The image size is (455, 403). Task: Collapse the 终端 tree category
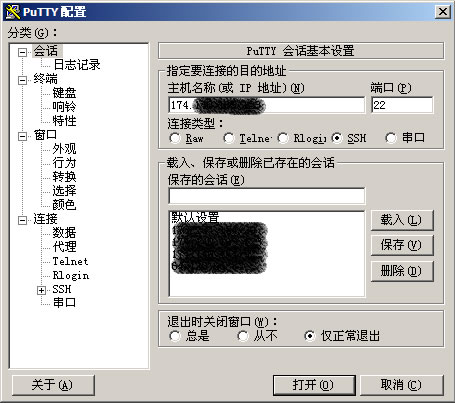(x=22, y=80)
